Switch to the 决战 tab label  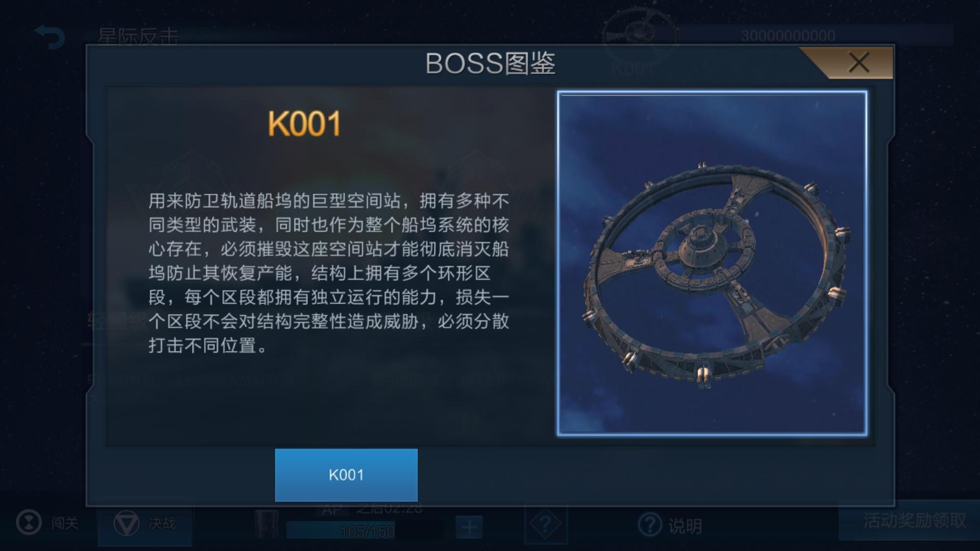click(162, 523)
